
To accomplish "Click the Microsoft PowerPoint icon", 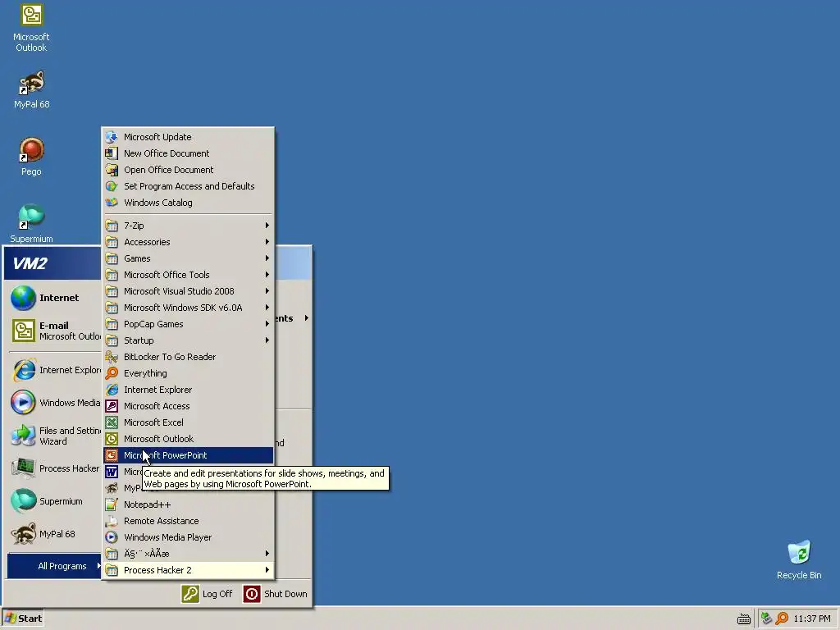I will pos(112,455).
